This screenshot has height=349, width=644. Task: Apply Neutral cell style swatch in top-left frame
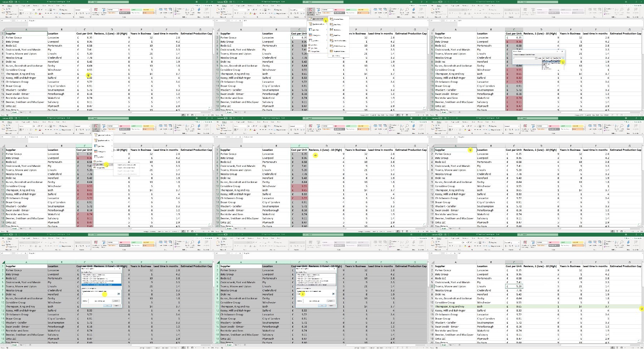(148, 10)
